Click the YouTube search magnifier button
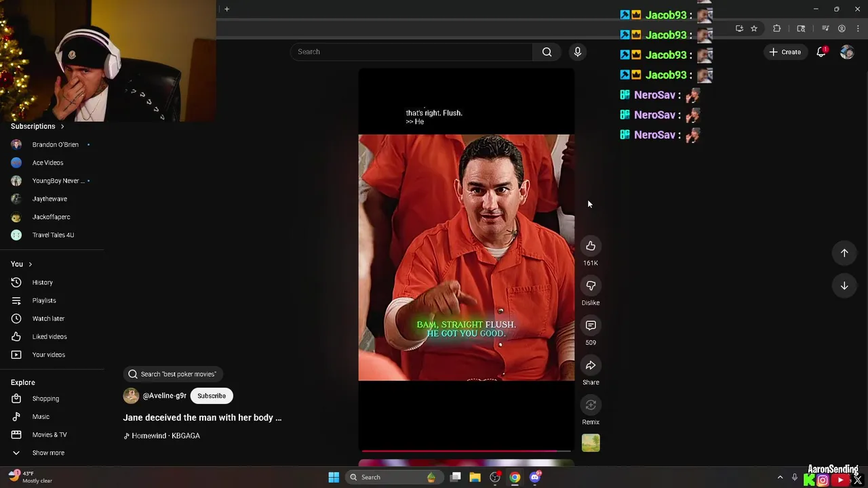This screenshot has height=488, width=868. (547, 52)
